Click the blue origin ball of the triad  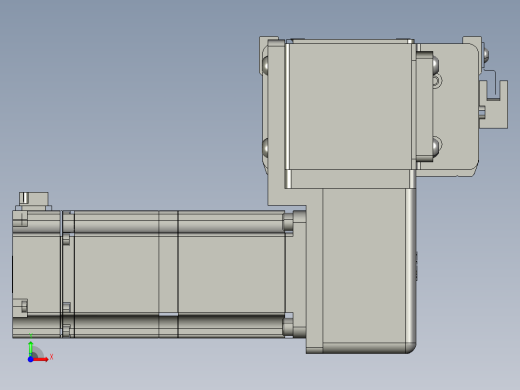30,359
